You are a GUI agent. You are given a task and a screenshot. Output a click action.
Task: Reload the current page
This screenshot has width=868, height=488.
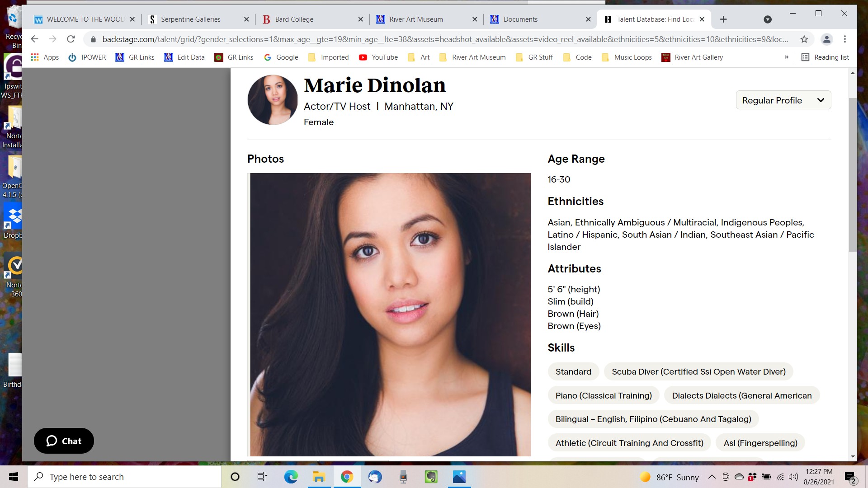71,39
